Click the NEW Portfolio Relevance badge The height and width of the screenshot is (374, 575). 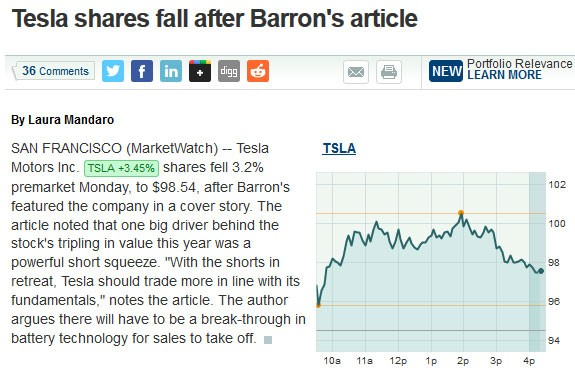point(446,71)
